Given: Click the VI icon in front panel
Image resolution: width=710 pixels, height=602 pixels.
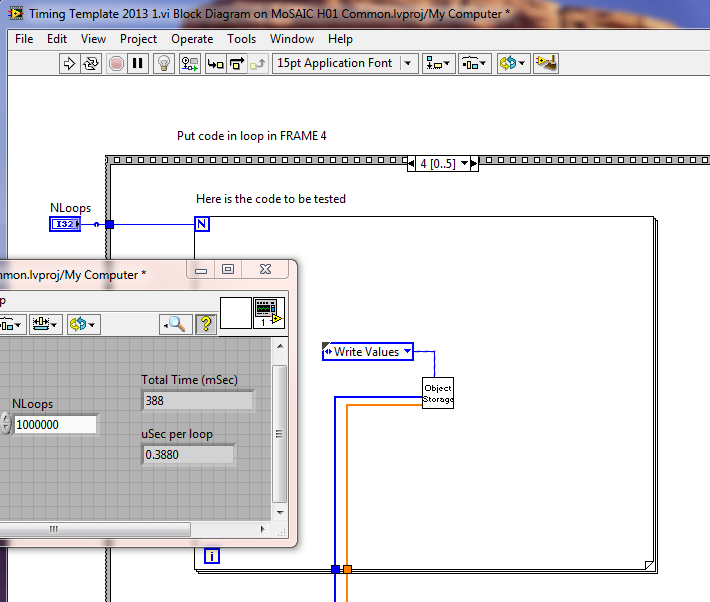Looking at the screenshot, I should click(269, 313).
